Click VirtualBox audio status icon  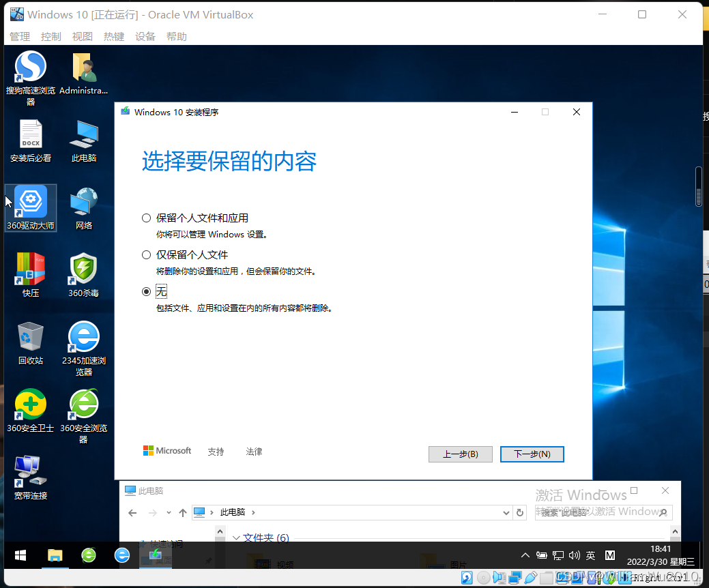click(x=500, y=577)
